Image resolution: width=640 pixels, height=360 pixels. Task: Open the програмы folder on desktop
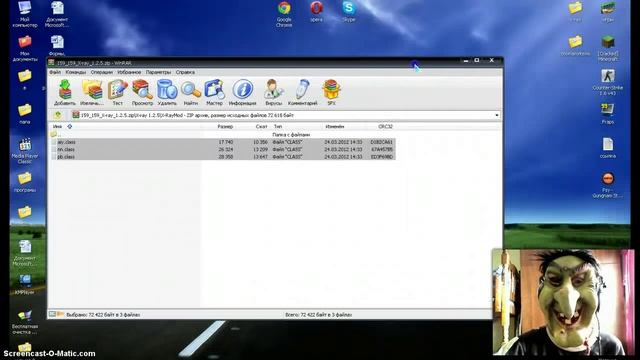[24, 182]
